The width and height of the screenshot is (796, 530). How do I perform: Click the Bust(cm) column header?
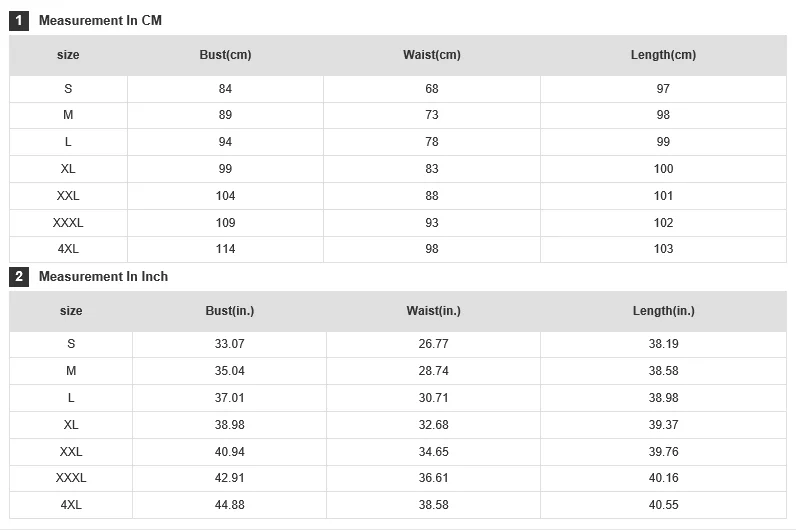tap(225, 55)
